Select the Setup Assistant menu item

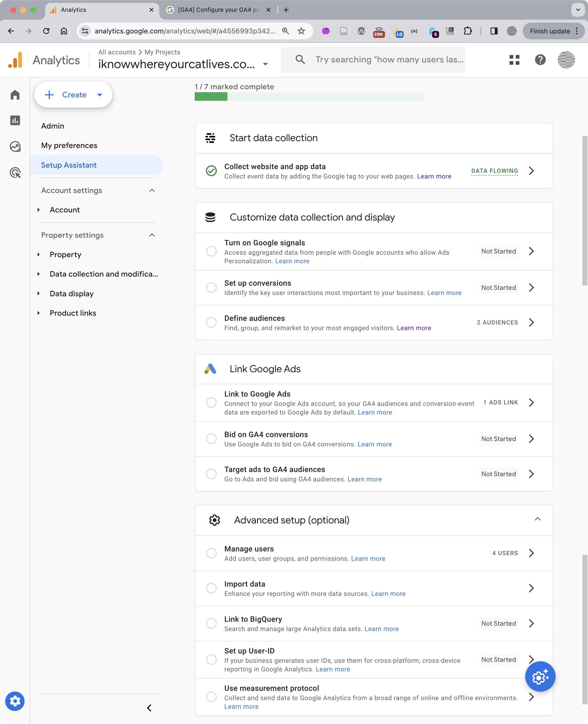[69, 165]
